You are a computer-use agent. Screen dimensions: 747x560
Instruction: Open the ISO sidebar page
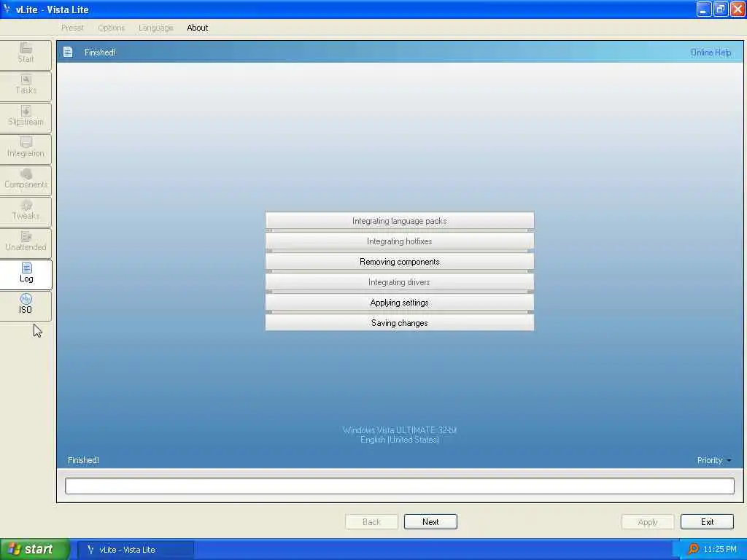(x=26, y=305)
